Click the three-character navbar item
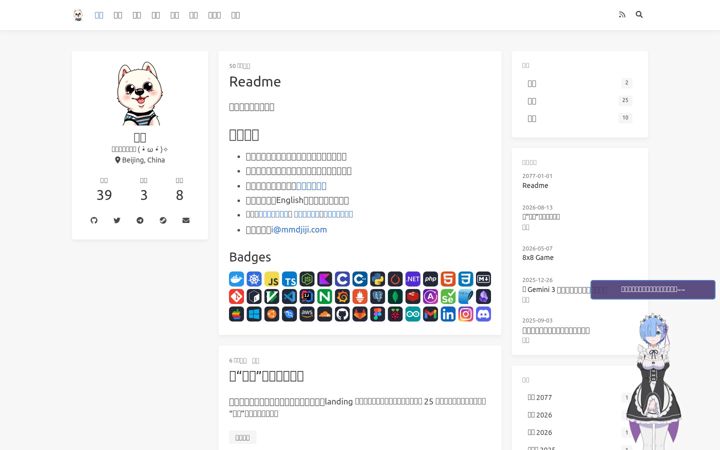The height and width of the screenshot is (450, 720). tap(214, 15)
